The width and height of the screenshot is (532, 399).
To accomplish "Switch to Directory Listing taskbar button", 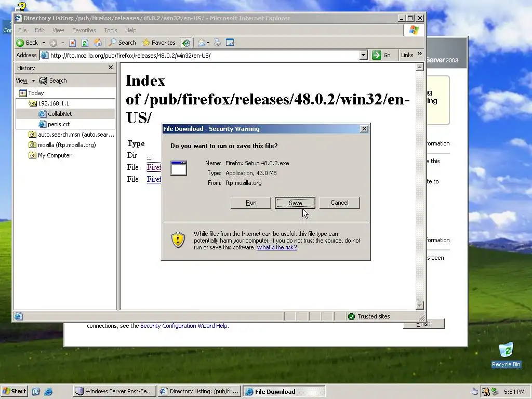I will (x=200, y=391).
